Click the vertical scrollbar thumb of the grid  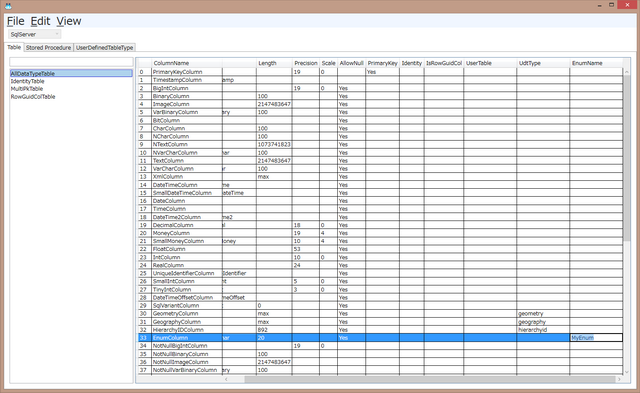627,158
